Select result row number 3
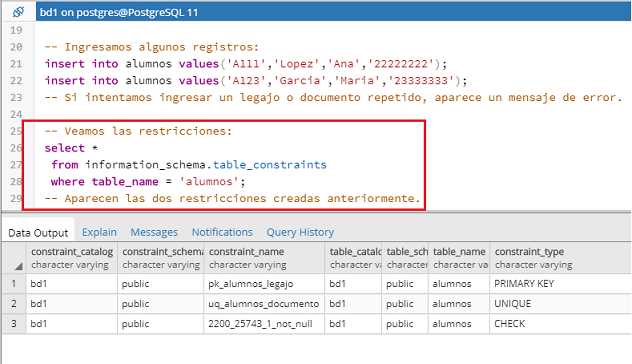This screenshot has width=632, height=364. click(x=14, y=324)
